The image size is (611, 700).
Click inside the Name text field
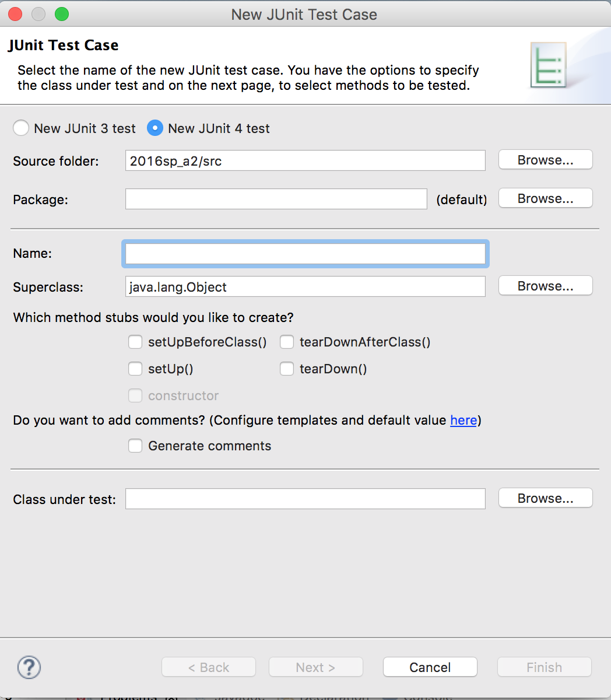tap(305, 253)
